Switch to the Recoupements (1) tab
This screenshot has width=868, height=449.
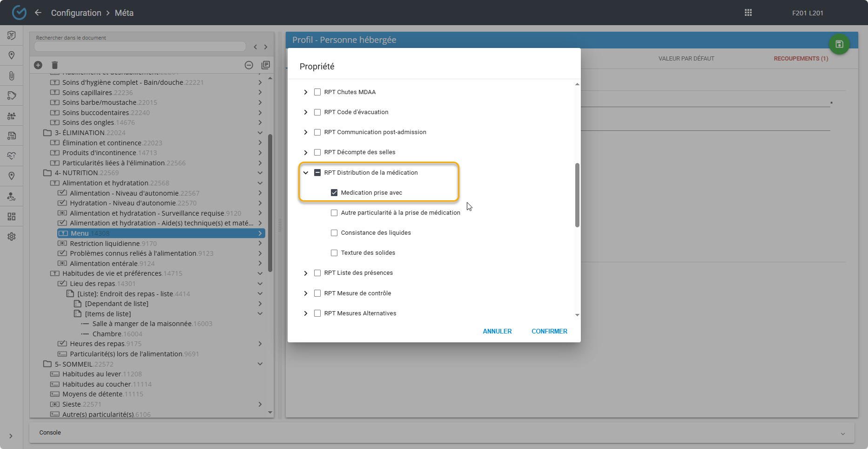click(x=801, y=59)
